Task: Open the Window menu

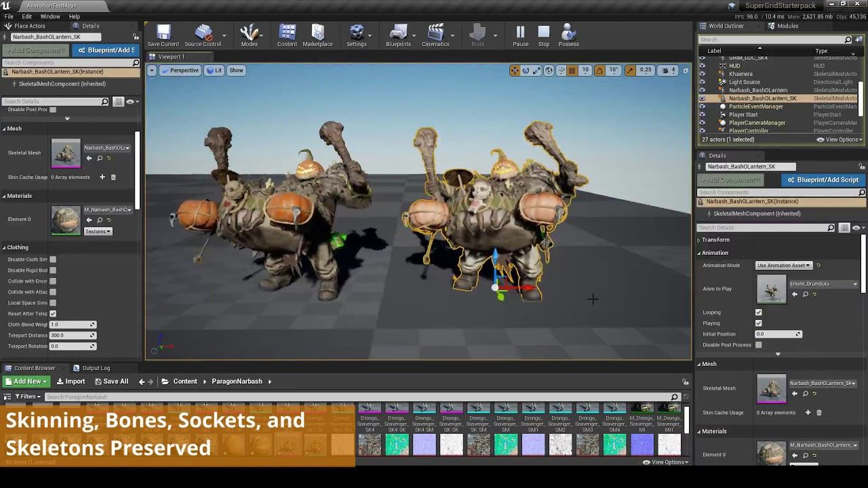Action: (x=50, y=16)
